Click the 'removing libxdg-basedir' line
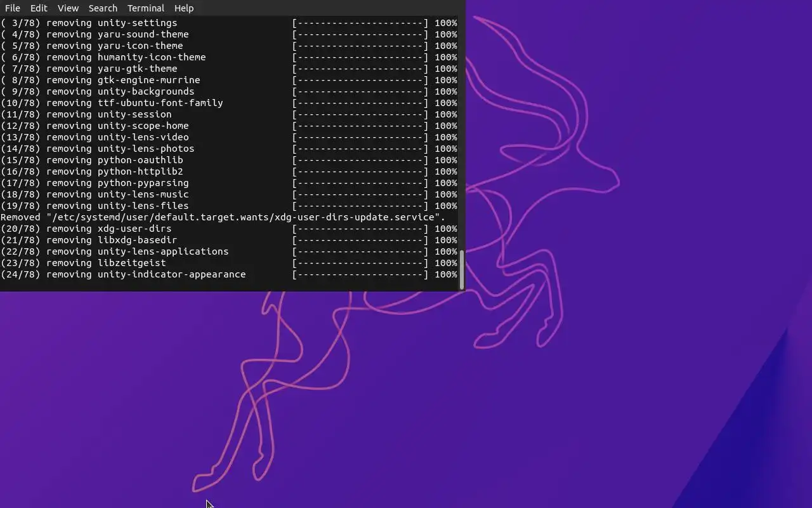Screen dimensions: 812x508 point(228,240)
